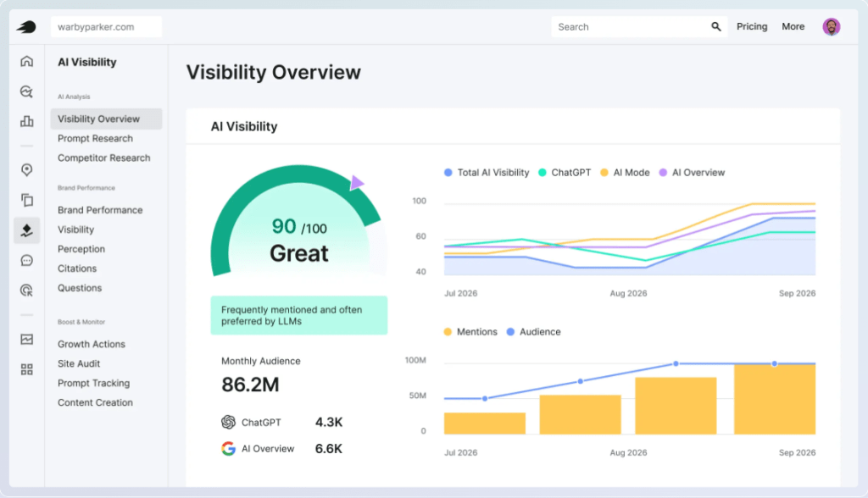Open the copy pages icon in sidebar
Viewport: 868px width, 498px height.
coord(26,200)
